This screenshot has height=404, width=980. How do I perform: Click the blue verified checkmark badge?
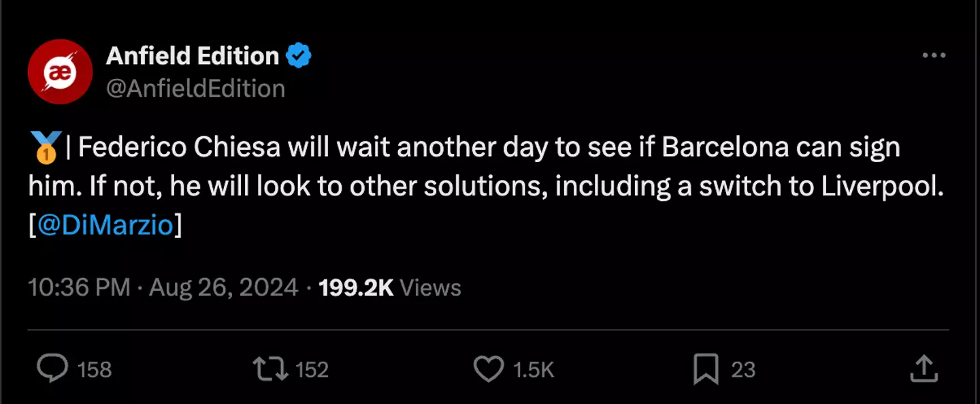click(x=298, y=56)
